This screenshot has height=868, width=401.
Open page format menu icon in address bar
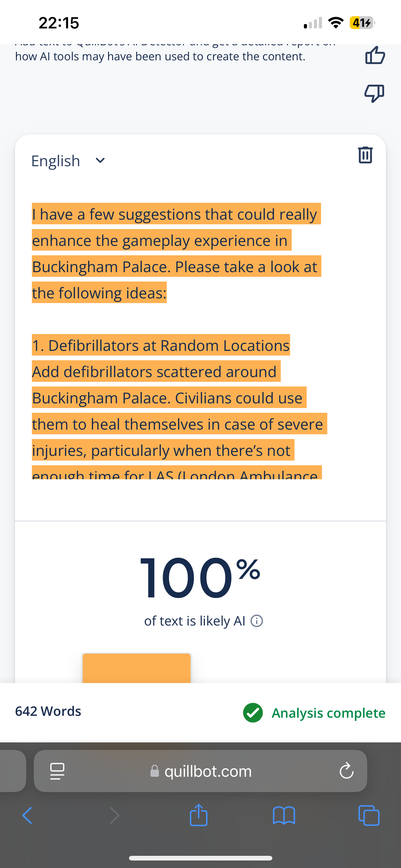click(x=57, y=771)
